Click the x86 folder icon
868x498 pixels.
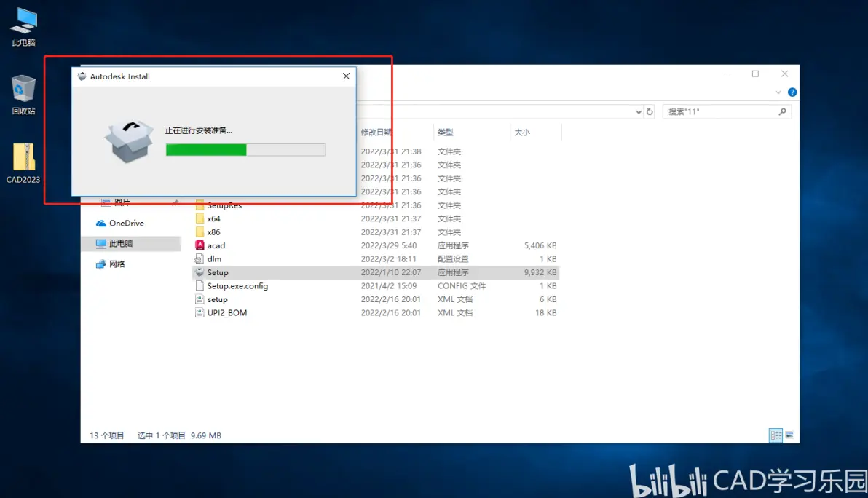[x=200, y=232]
